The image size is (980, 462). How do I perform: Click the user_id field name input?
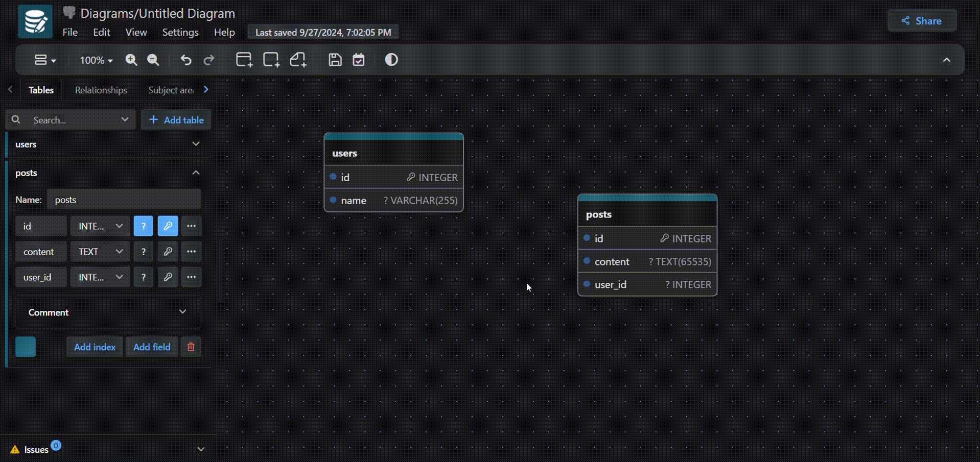pyautogui.click(x=41, y=277)
